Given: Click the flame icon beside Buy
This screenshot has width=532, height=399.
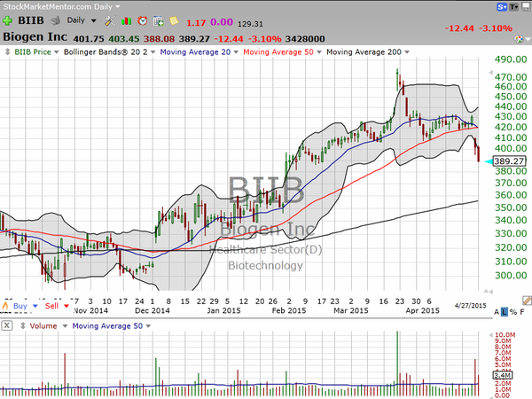Looking at the screenshot, I should click(5, 305).
